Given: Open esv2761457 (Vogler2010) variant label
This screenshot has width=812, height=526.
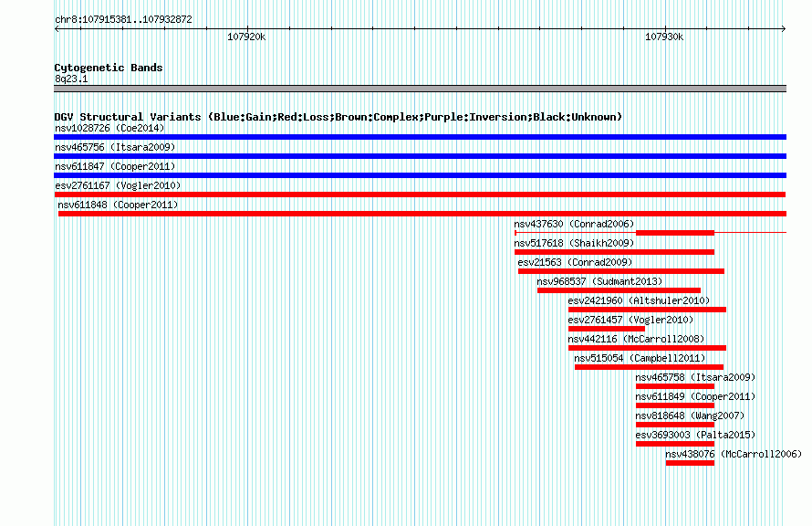Looking at the screenshot, I should click(x=630, y=320).
